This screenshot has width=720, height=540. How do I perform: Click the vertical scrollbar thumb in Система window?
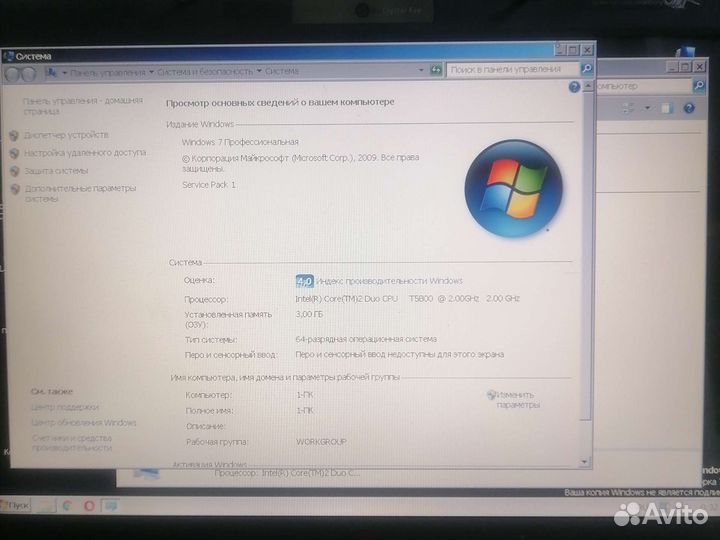(586, 255)
